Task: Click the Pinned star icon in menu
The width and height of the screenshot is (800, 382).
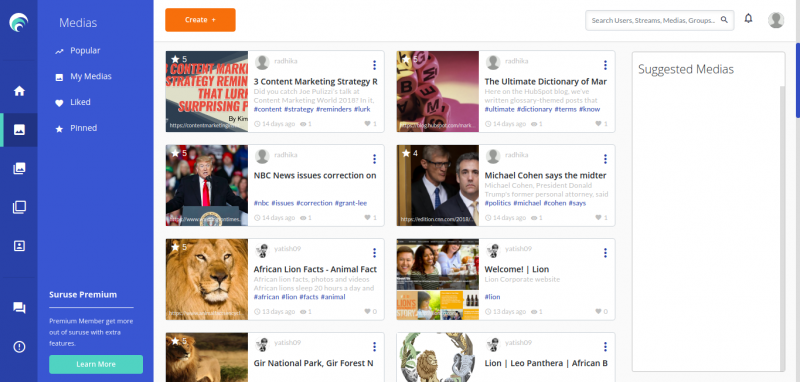Action: click(59, 129)
